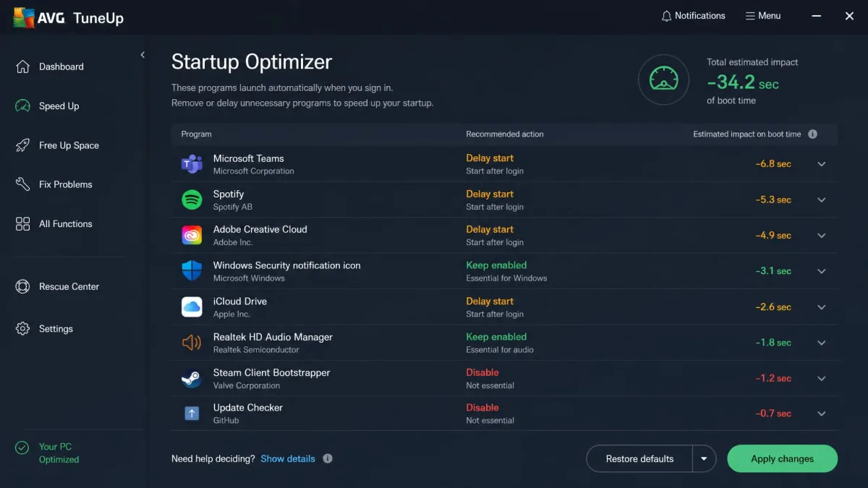Click the speedometer boot time icon
Viewport: 868px width, 488px height.
coord(663,80)
